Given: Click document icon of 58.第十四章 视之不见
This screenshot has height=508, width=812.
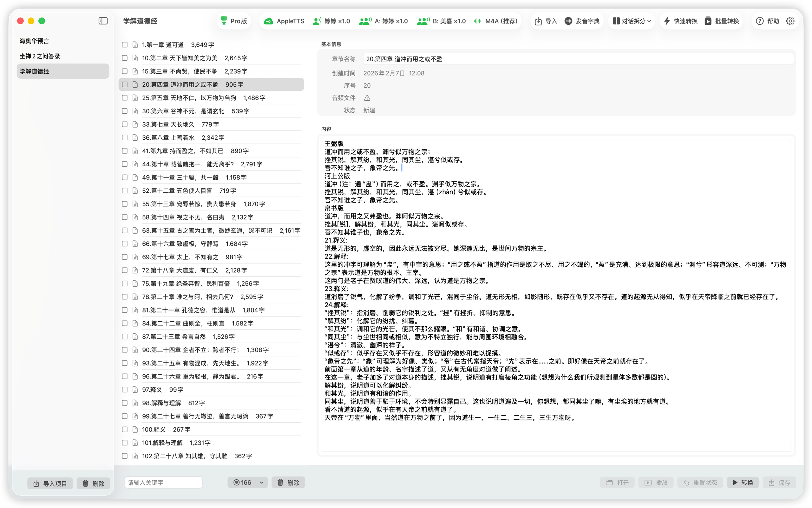Looking at the screenshot, I should 135,217.
